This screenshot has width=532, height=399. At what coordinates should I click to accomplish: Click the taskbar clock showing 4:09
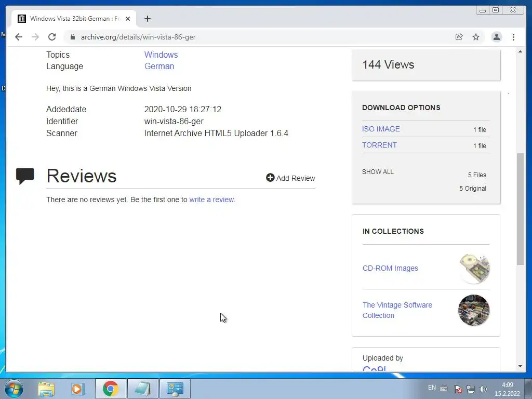(x=507, y=389)
